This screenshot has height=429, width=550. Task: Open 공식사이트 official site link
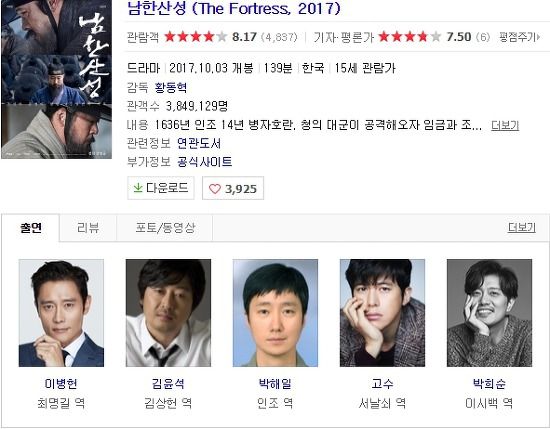coord(204,162)
